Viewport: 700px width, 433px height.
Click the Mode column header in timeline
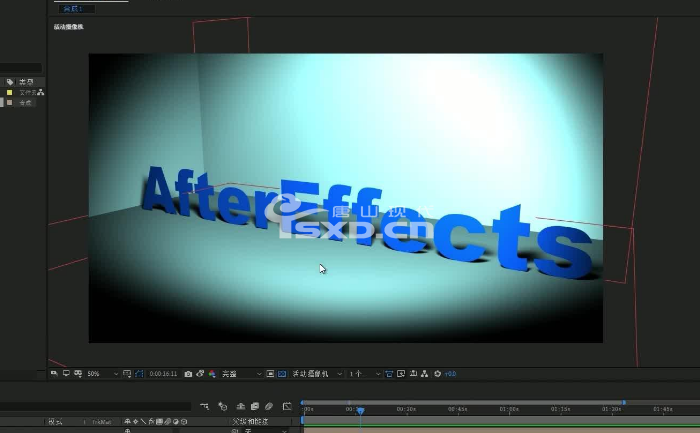pos(55,421)
